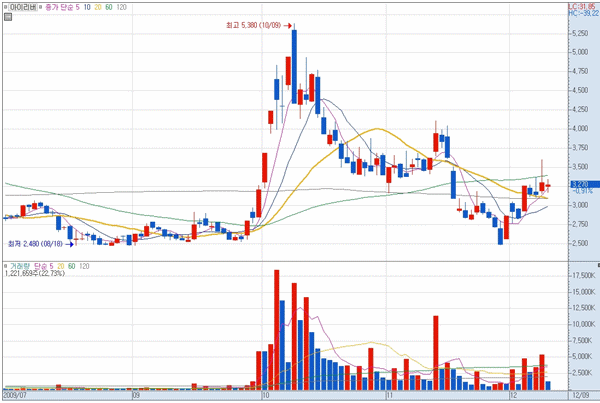Click the 아이리버 stock name label
Screen dimensions: 600x403
[23, 6]
